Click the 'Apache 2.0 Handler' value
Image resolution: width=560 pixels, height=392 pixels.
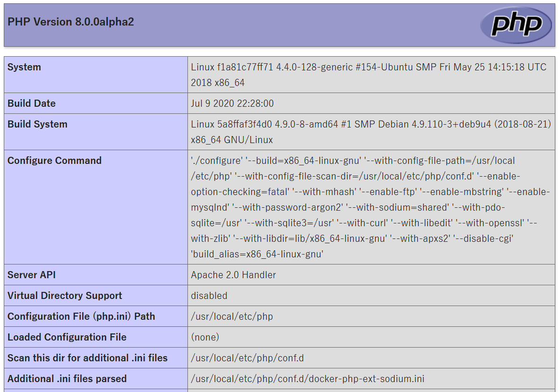click(x=233, y=275)
